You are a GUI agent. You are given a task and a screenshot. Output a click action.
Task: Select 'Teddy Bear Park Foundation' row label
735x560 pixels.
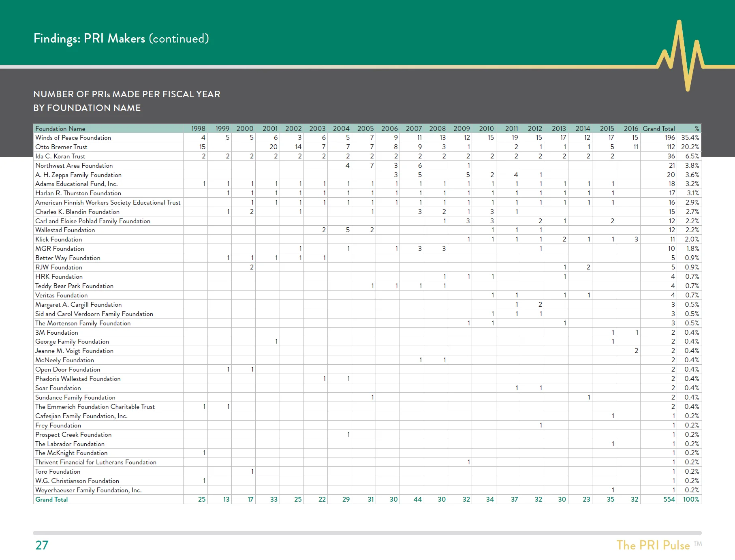(74, 286)
